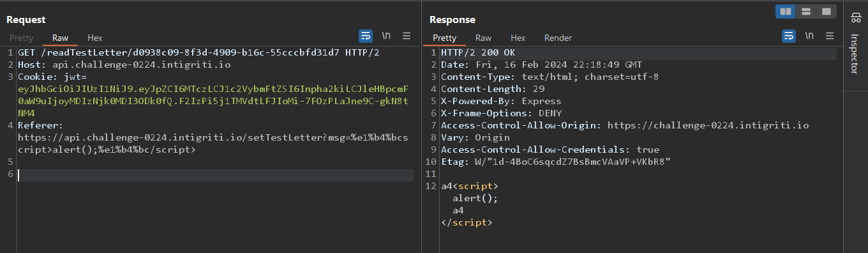Select combined single-pane layout icon
Image resolution: width=868 pixels, height=253 pixels.
point(826,11)
